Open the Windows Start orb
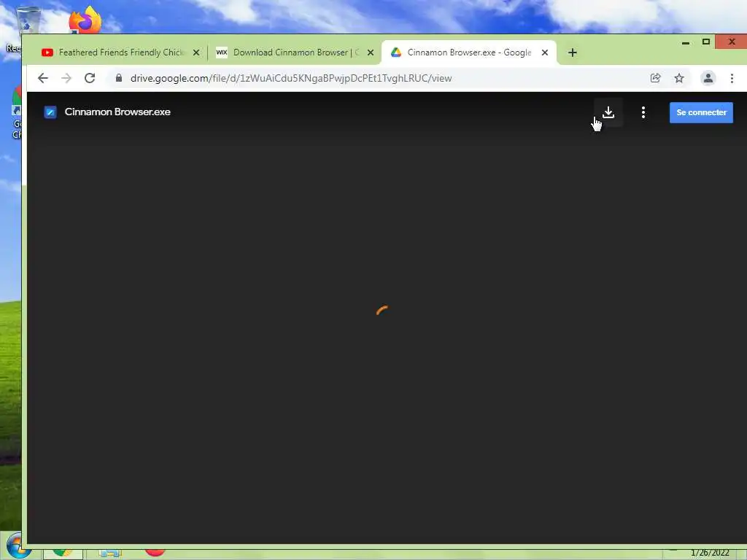 coord(18,546)
